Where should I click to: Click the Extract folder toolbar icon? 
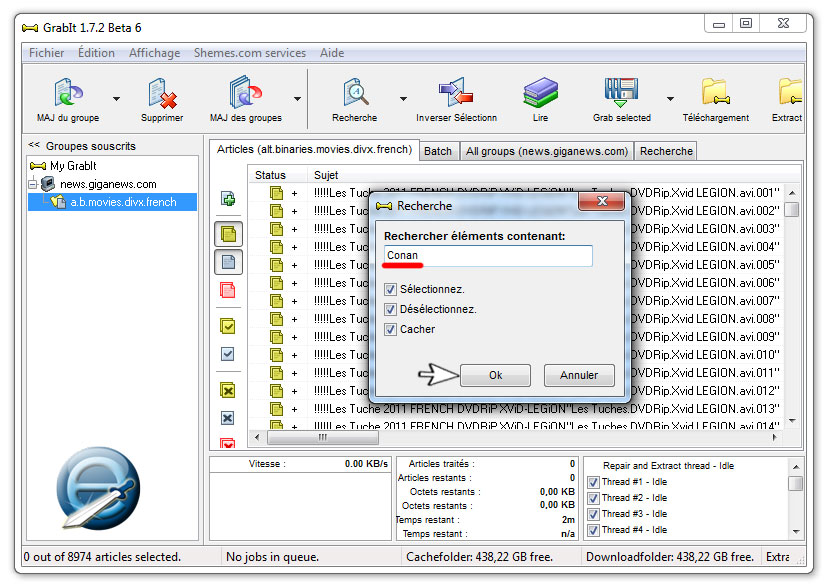coord(790,92)
